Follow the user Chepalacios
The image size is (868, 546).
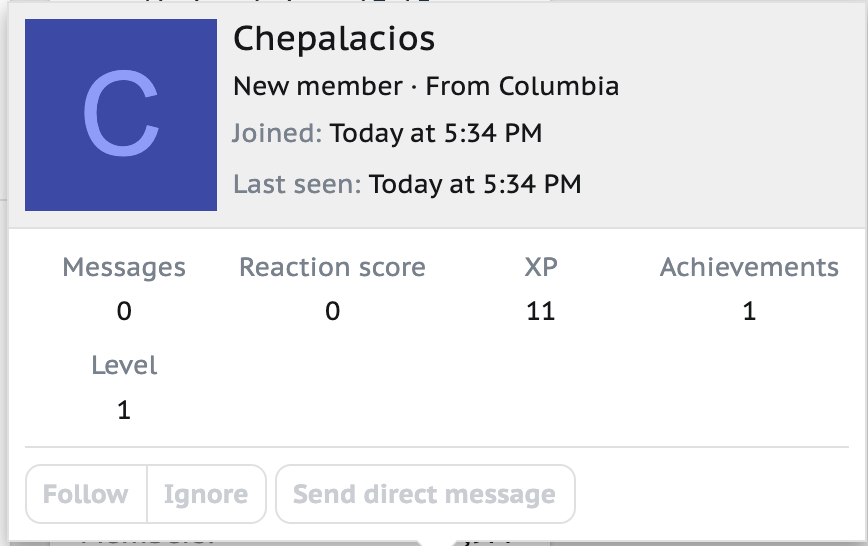(86, 494)
